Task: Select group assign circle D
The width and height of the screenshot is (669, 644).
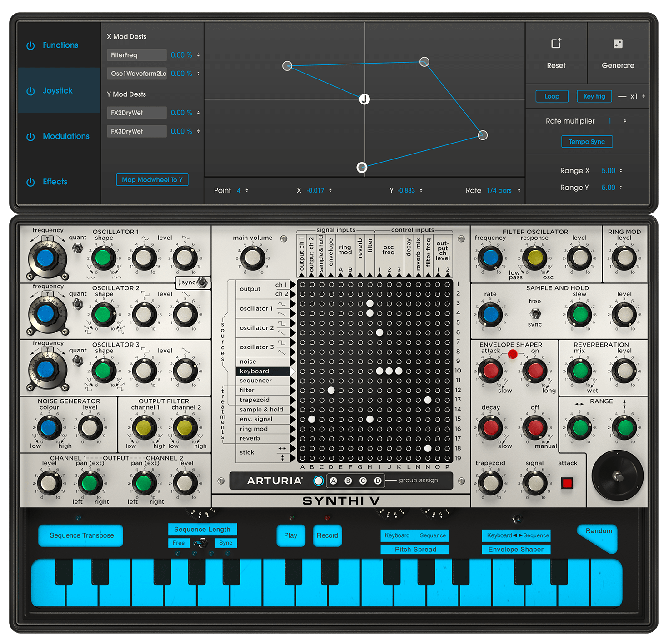Action: pyautogui.click(x=378, y=481)
